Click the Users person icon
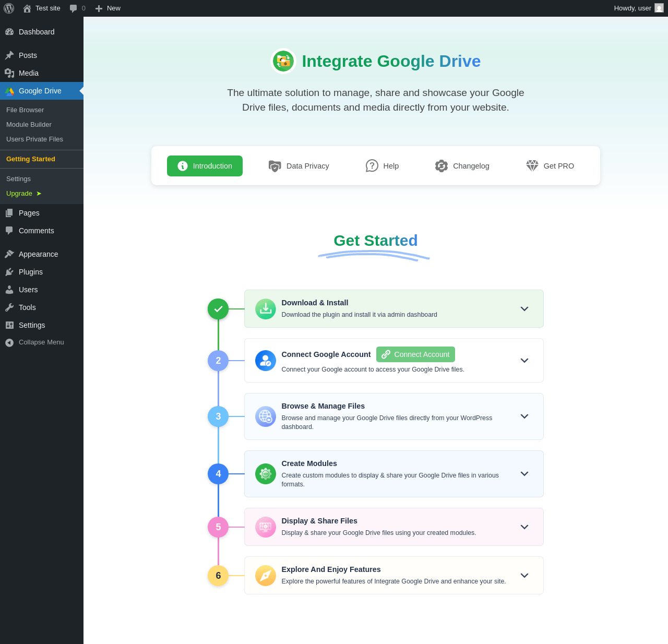Screen dimensions: 668x644 click(x=9, y=290)
